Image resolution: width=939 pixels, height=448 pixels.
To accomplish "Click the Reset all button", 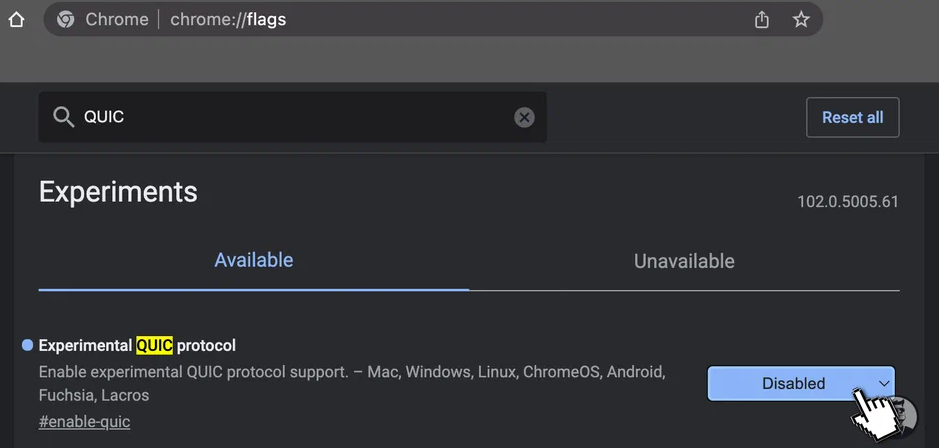I will pyautogui.click(x=853, y=117).
